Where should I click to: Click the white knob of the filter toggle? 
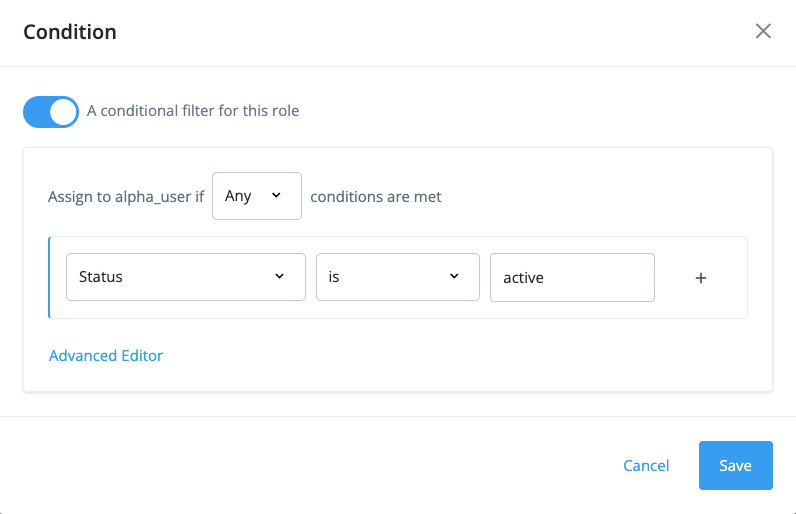[x=63, y=111]
